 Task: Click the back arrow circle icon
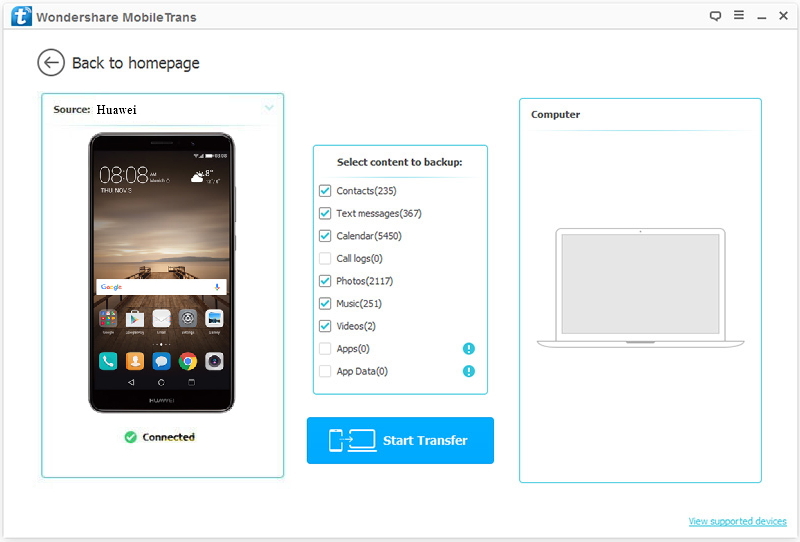click(51, 63)
